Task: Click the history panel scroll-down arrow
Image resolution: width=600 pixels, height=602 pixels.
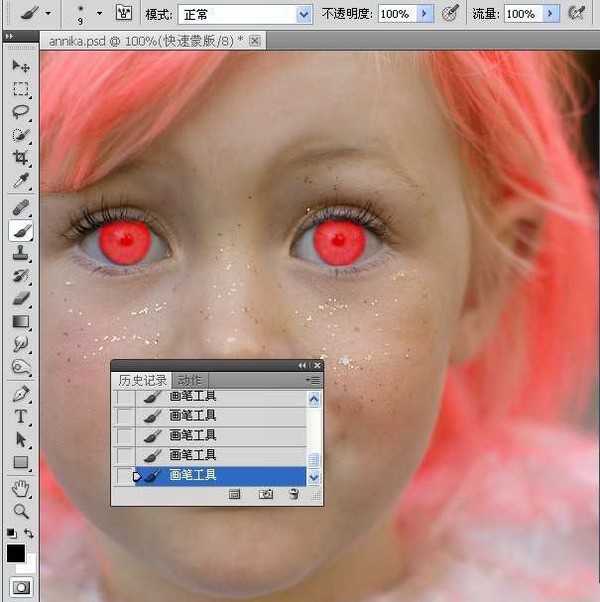Action: pyautogui.click(x=314, y=477)
